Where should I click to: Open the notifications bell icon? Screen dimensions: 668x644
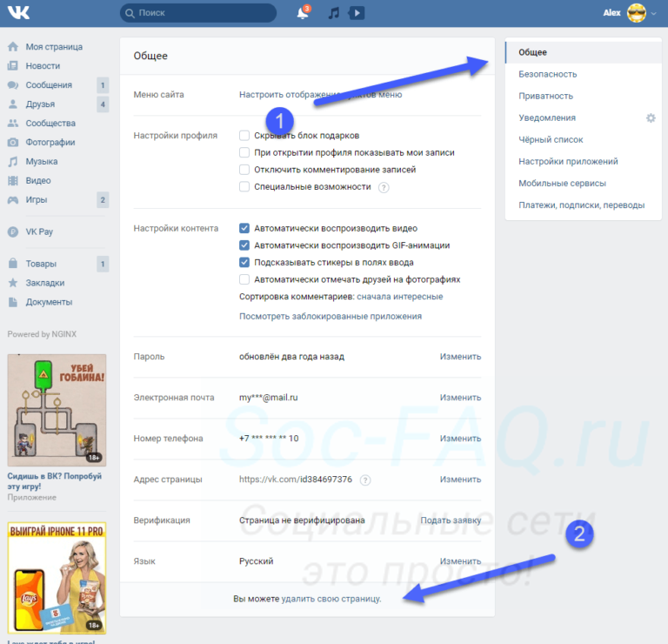click(303, 13)
